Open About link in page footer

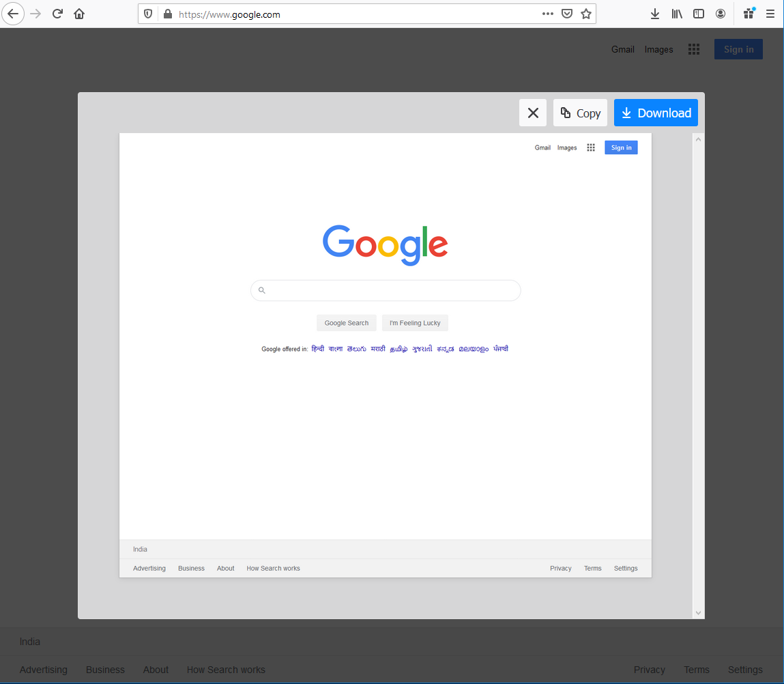coord(156,670)
